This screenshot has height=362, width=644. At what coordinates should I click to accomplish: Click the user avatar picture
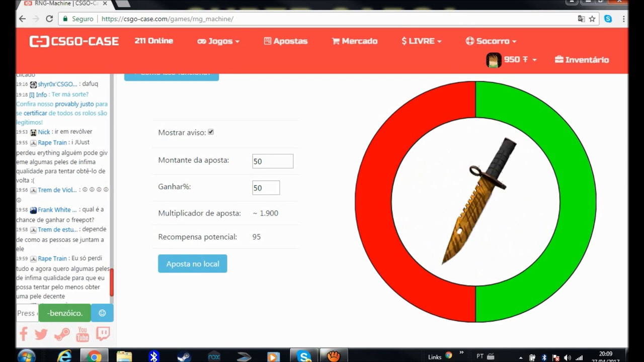494,60
